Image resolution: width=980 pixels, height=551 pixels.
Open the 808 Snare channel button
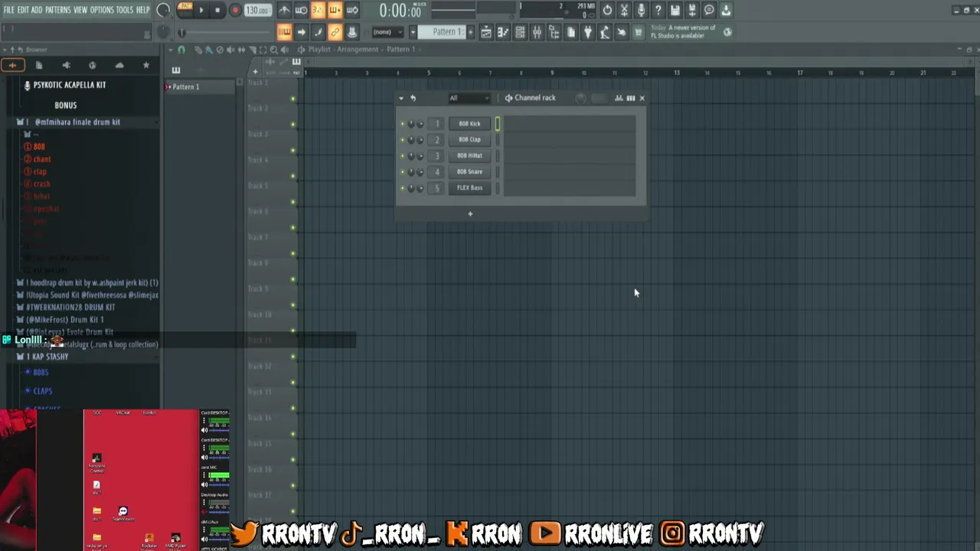point(469,171)
